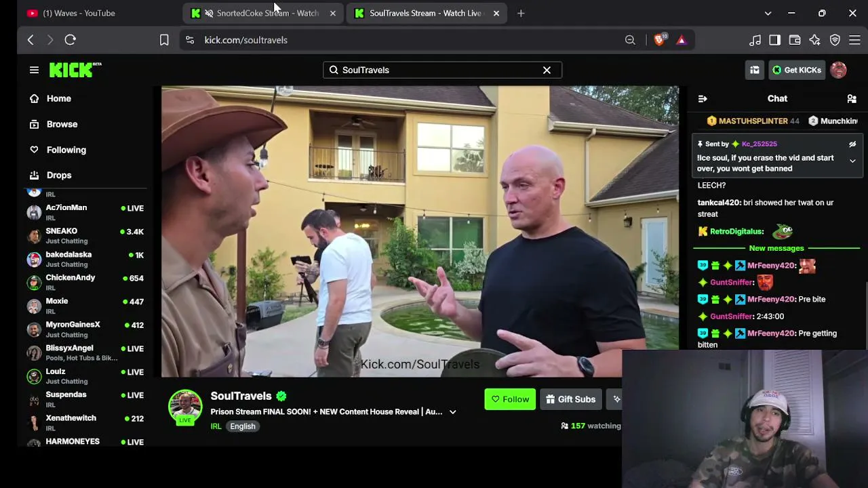Viewport: 868px width, 488px height.
Task: Open the Kick store box icon
Action: pyautogui.click(x=755, y=70)
